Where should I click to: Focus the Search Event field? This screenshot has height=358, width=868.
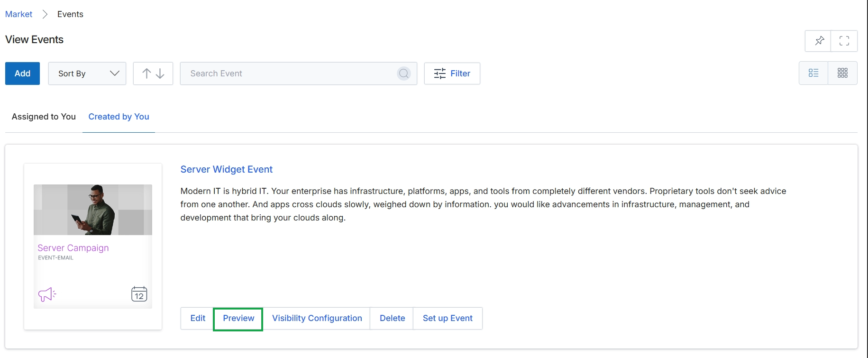[299, 73]
